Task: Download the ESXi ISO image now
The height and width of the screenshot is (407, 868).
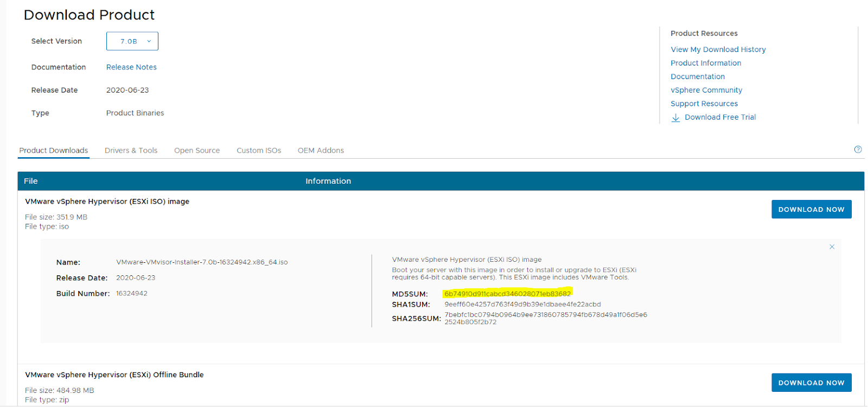Action: tap(811, 209)
